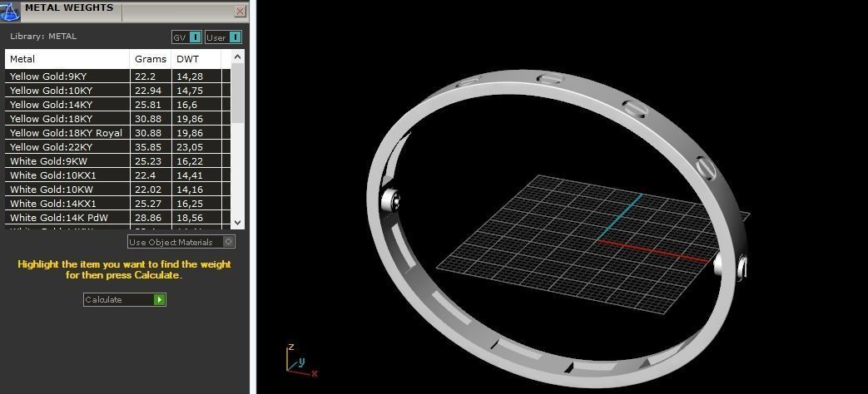Click grams value 22.94
The width and height of the screenshot is (868, 394).
coord(147,91)
